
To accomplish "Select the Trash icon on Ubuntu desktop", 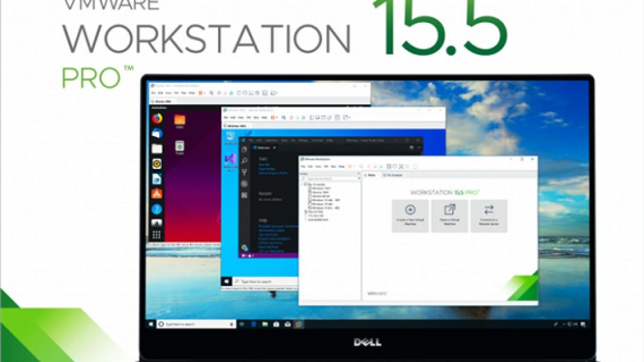I will tap(180, 147).
